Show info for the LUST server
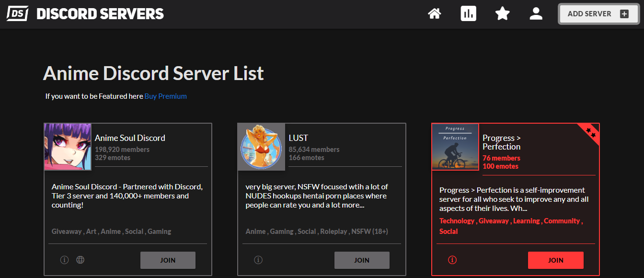 (x=258, y=260)
